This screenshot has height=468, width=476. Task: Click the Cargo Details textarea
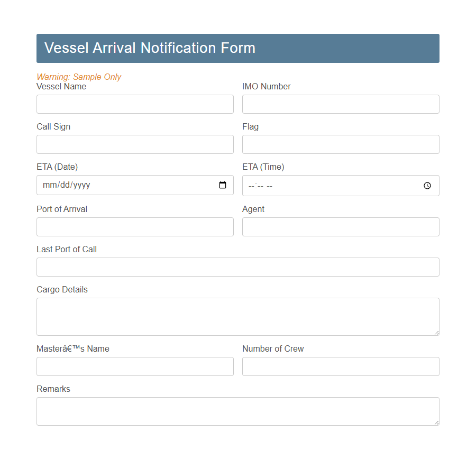(x=237, y=315)
